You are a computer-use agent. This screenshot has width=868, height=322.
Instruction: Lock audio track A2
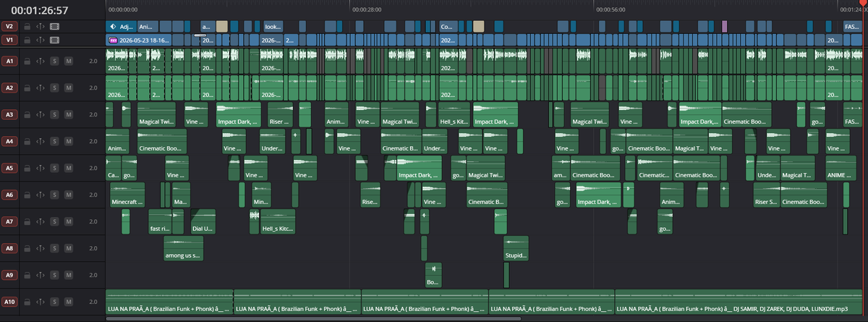(27, 88)
